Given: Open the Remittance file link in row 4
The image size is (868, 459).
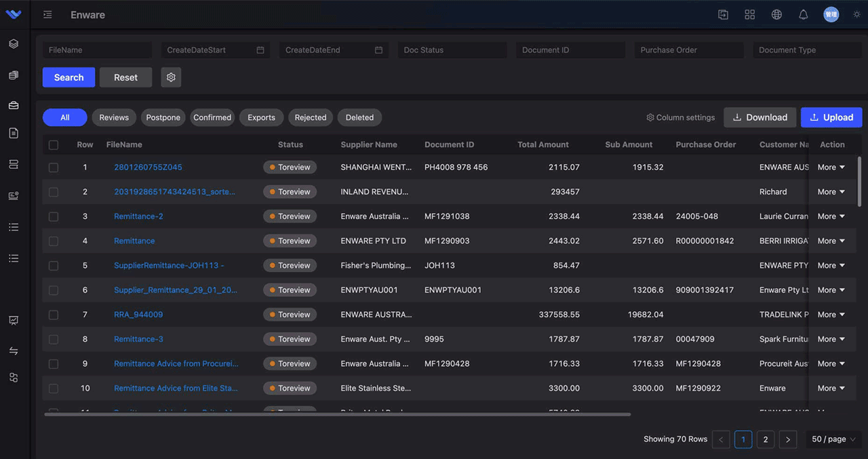Looking at the screenshot, I should pyautogui.click(x=134, y=241).
